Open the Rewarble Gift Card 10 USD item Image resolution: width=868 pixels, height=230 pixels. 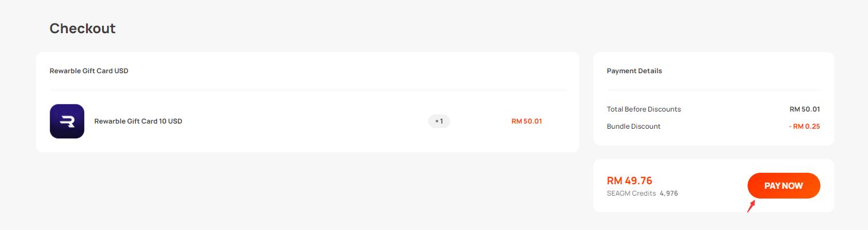click(x=138, y=121)
